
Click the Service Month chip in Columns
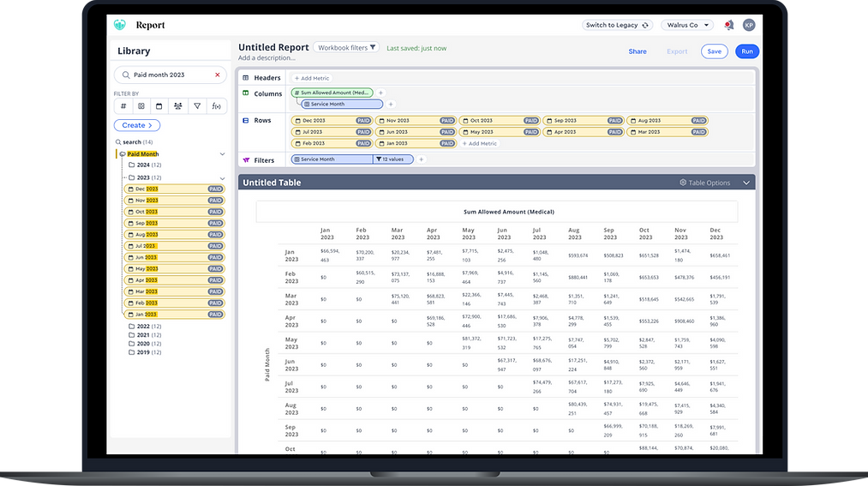342,104
